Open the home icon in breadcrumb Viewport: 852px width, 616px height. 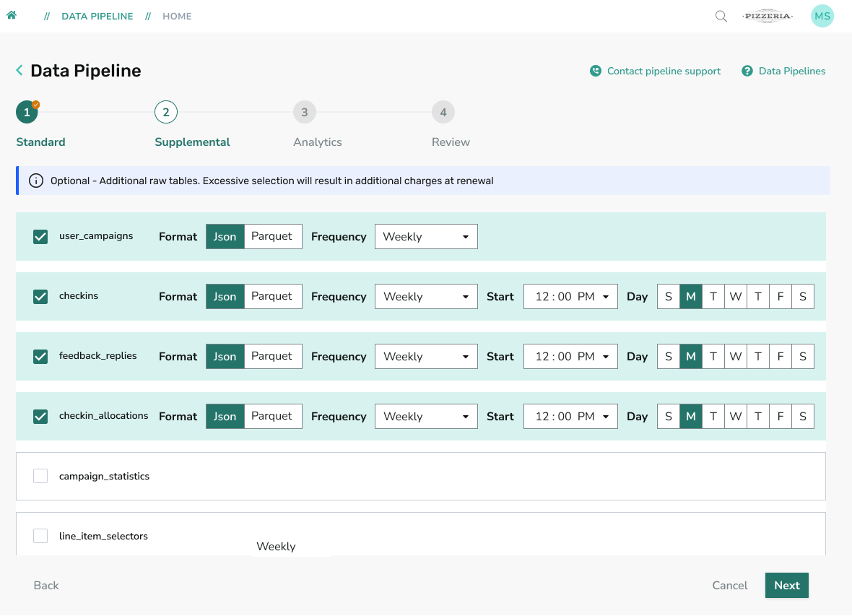click(12, 15)
